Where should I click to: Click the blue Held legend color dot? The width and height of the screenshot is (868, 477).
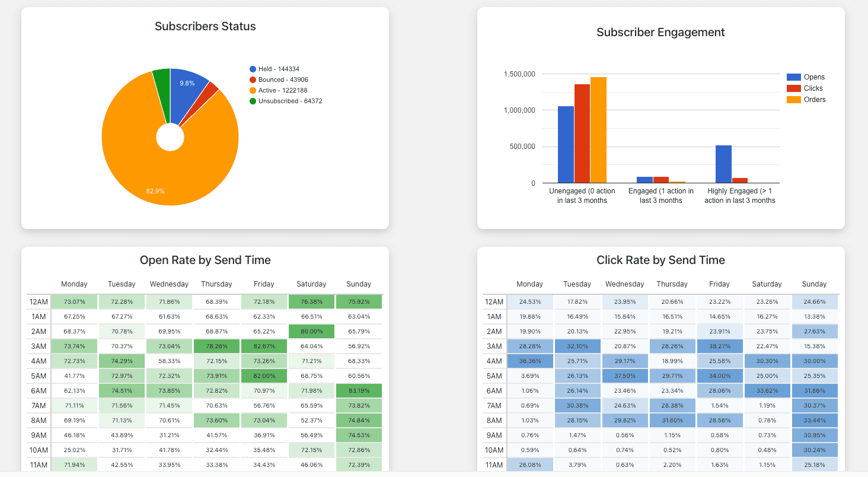coord(253,69)
